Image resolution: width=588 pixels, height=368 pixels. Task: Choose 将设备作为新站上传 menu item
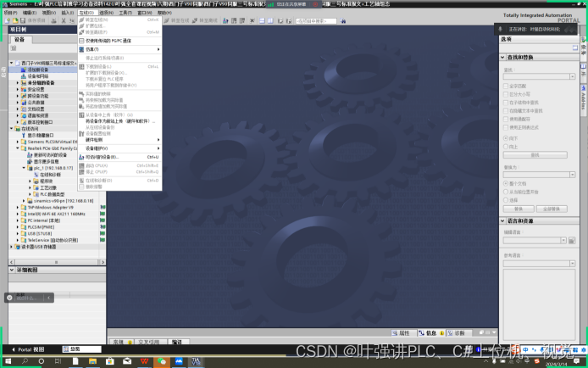119,121
